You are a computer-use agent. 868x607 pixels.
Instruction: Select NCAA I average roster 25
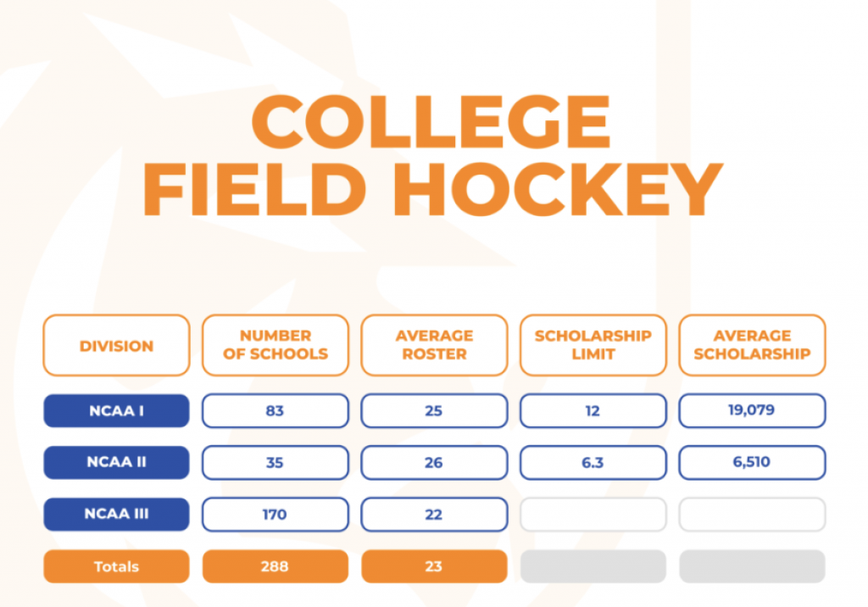(x=434, y=411)
